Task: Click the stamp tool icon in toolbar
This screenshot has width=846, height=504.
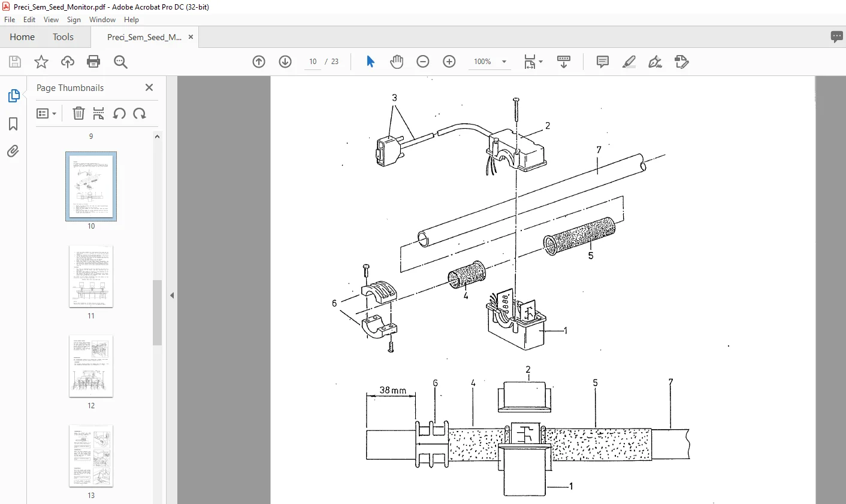Action: point(682,62)
